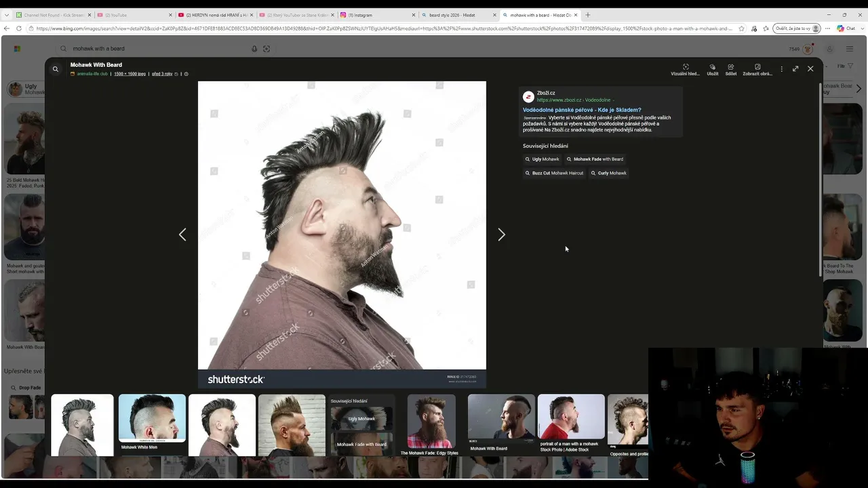Search related Mohawk Fade with Beard chip
The width and height of the screenshot is (868, 488).
[595, 159]
